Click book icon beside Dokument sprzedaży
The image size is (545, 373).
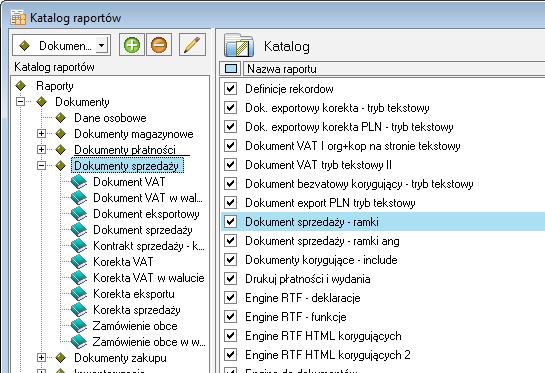pos(79,230)
